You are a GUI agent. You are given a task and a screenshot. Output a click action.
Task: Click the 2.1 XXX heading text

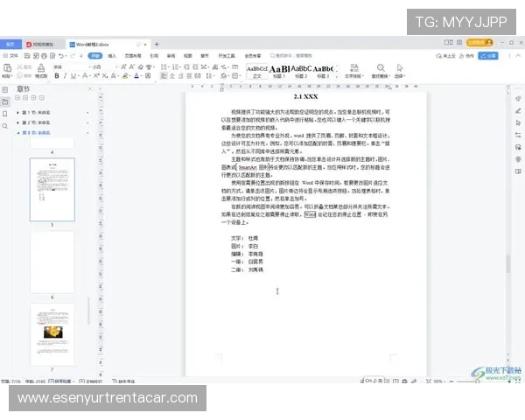tap(305, 96)
